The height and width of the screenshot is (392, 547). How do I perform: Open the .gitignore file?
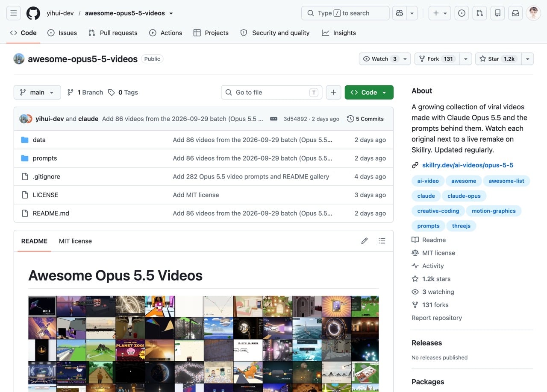(47, 176)
